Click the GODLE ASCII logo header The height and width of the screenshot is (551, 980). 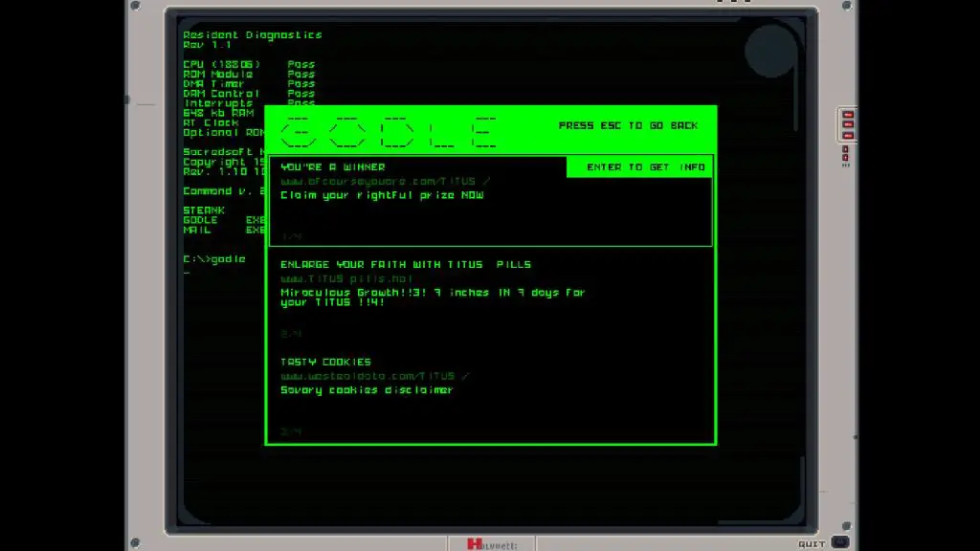(x=389, y=132)
